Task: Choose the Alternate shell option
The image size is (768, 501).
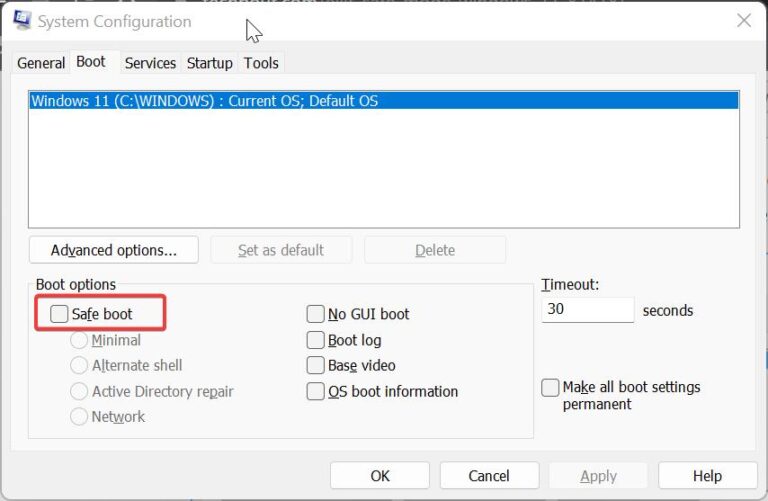Action: (79, 365)
